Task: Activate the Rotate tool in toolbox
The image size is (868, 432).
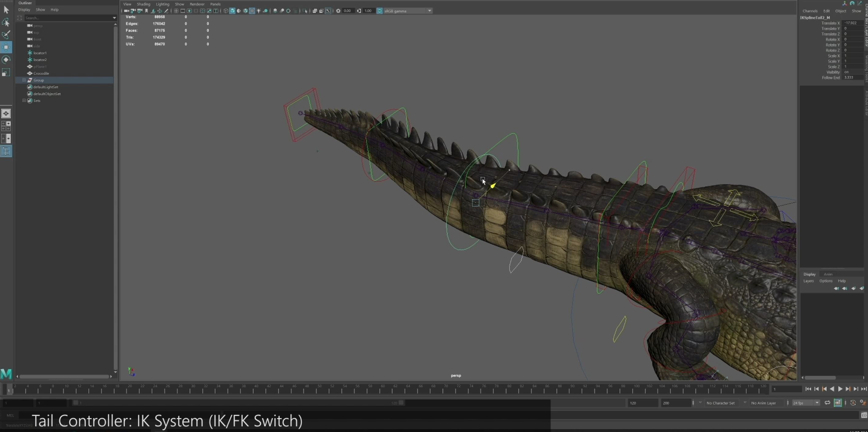Action: [6, 60]
